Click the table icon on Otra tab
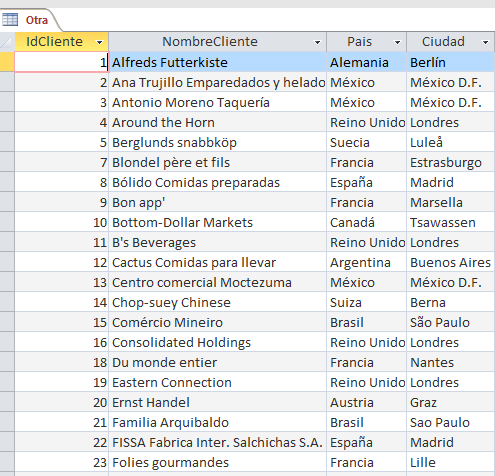Image resolution: width=495 pixels, height=476 pixels. pyautogui.click(x=10, y=20)
